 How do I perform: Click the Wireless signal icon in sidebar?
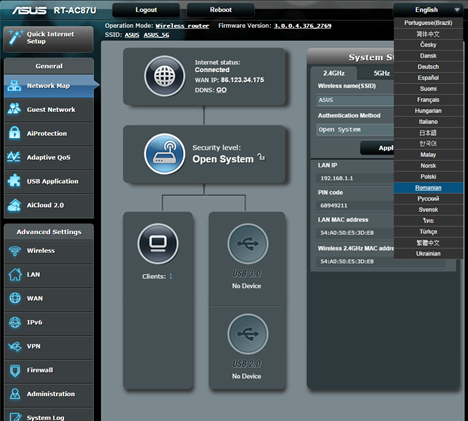(x=15, y=251)
